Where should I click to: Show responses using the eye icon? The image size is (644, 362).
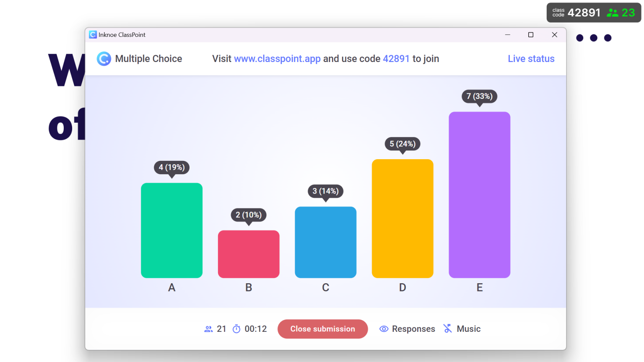tap(384, 329)
